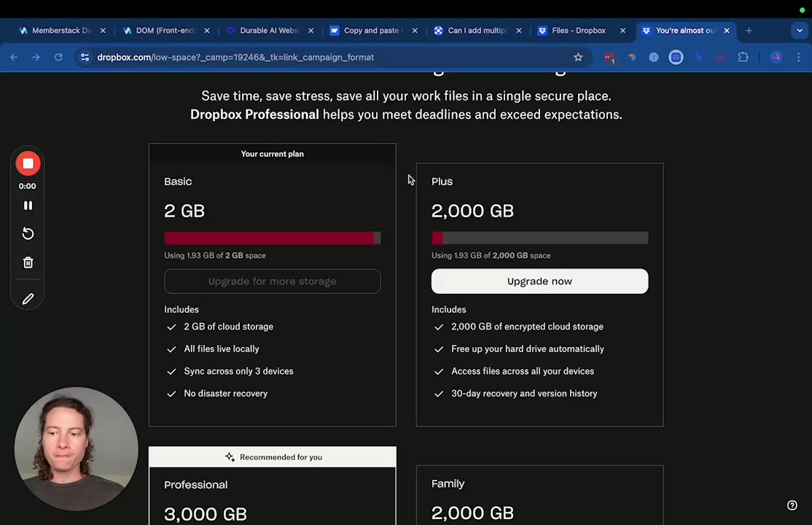Open the pen drawing tool

pyautogui.click(x=28, y=299)
